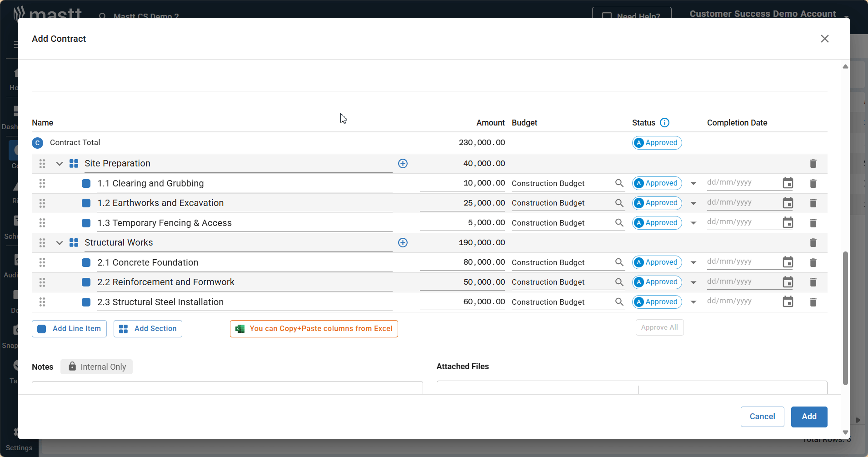Screen dimensions: 868x457
Task: Click the Excel icon in Copy+Paste banner
Action: 240,328
